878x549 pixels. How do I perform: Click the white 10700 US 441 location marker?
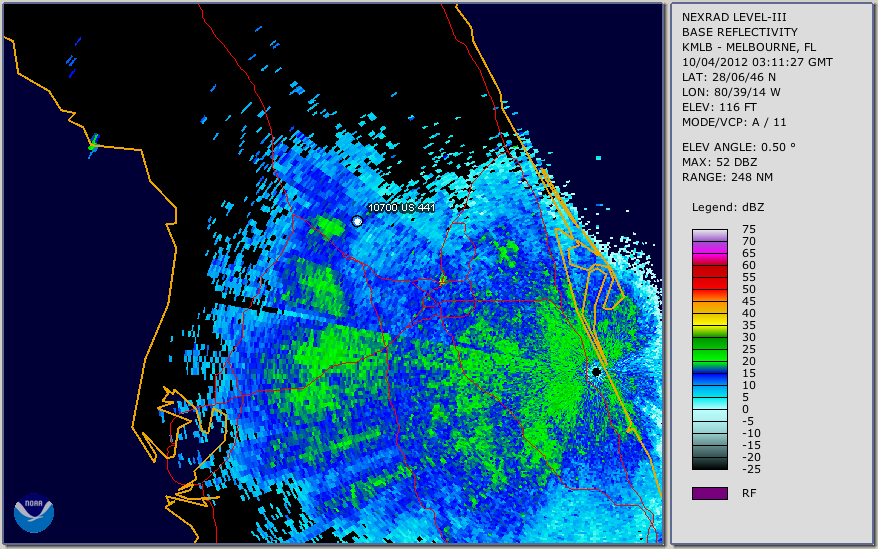[357, 221]
